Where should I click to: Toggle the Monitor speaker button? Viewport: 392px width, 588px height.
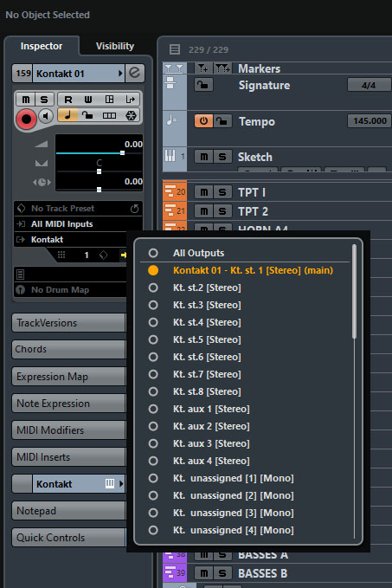click(46, 116)
